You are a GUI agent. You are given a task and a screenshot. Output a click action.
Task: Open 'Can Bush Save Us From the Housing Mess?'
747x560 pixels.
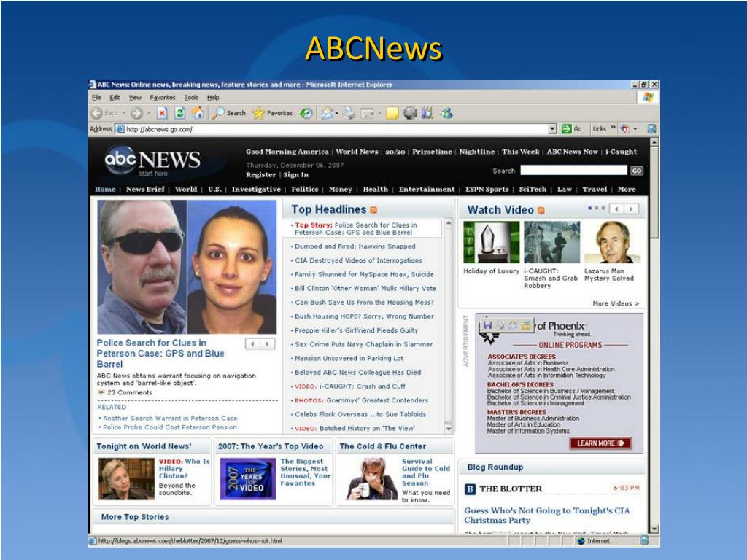pyautogui.click(x=364, y=303)
